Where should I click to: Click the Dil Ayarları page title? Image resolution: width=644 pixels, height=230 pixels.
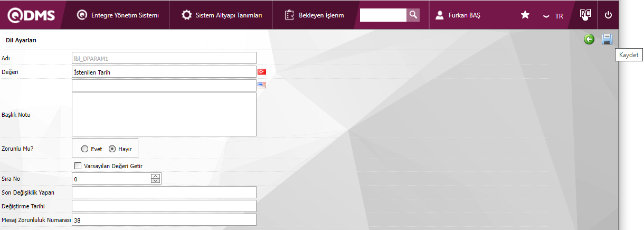coord(21,40)
